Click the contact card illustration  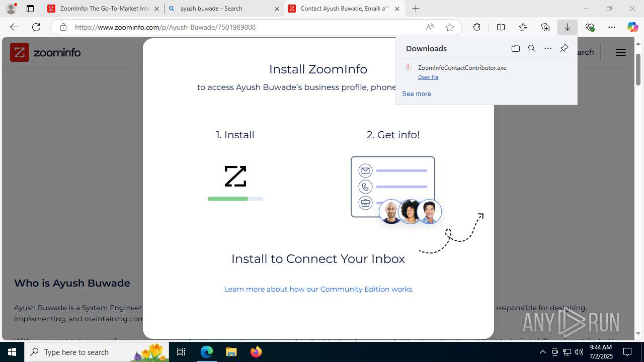[x=396, y=190]
